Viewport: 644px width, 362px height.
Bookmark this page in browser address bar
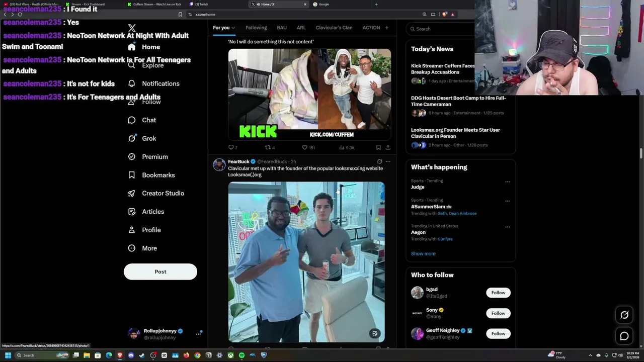point(180,15)
